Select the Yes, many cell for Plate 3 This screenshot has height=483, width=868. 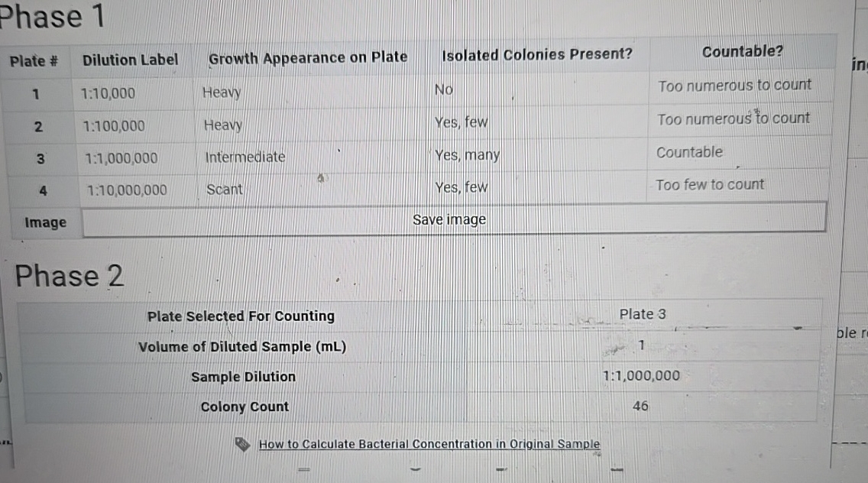pos(467,154)
